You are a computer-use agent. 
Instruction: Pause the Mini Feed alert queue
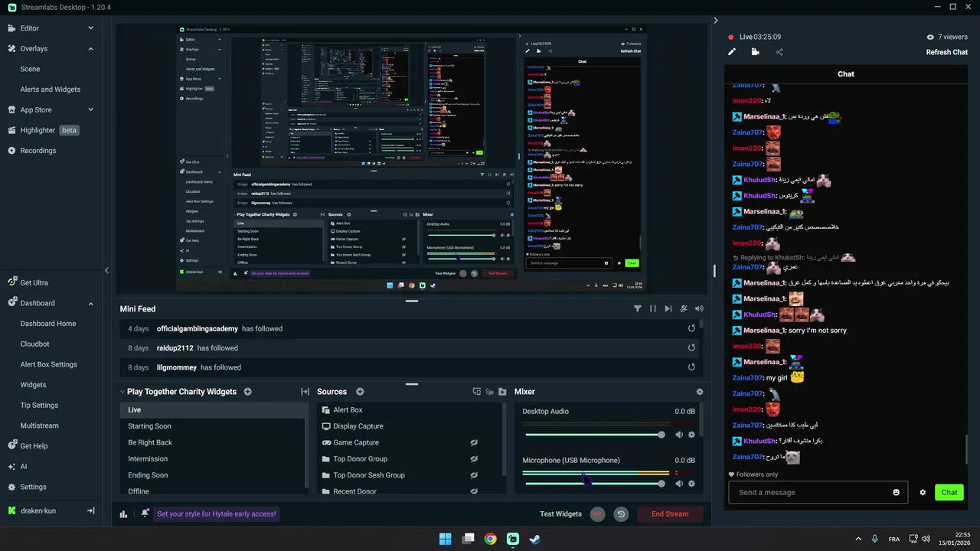click(653, 309)
